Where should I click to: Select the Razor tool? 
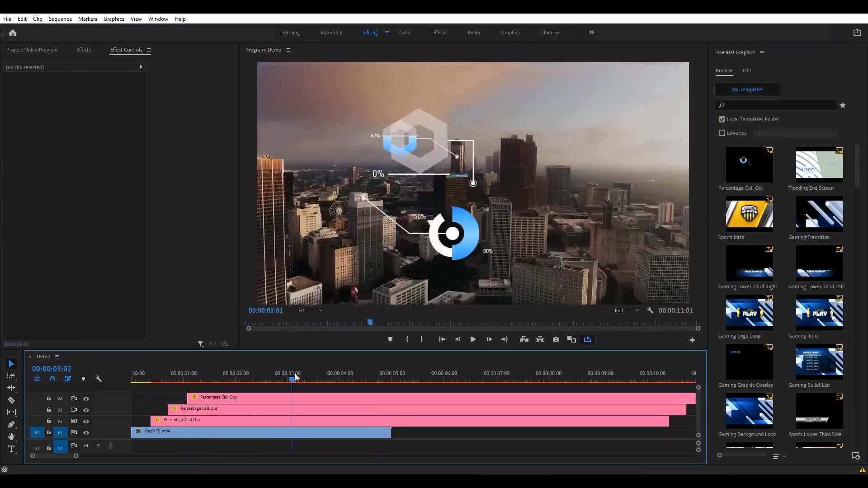pos(11,400)
